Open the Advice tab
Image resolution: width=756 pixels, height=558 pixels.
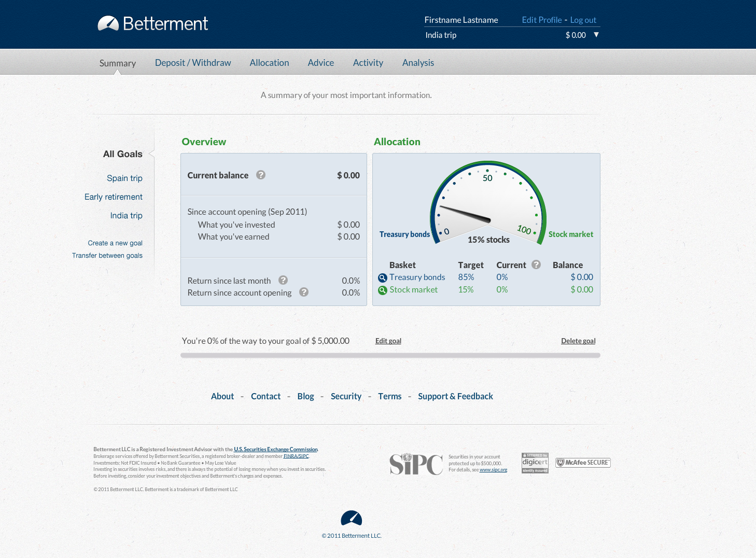321,63
